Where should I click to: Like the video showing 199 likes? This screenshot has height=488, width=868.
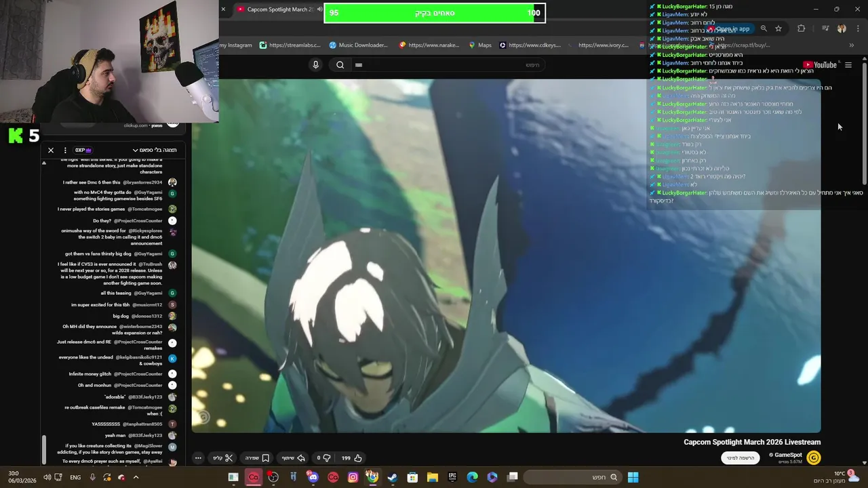(x=351, y=458)
